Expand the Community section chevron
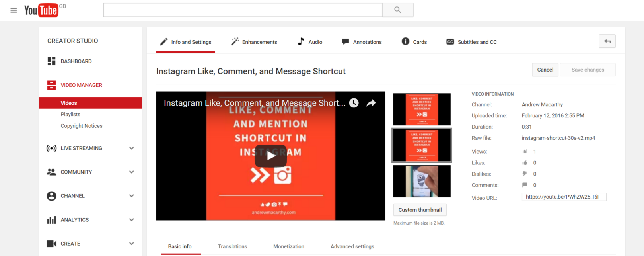Viewport: 644px width, 256px height. [131, 172]
